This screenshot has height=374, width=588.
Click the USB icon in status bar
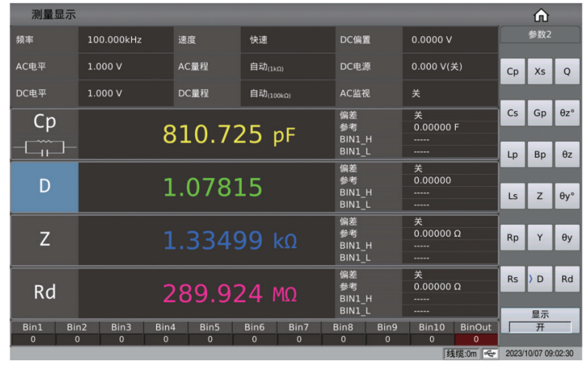point(491,353)
